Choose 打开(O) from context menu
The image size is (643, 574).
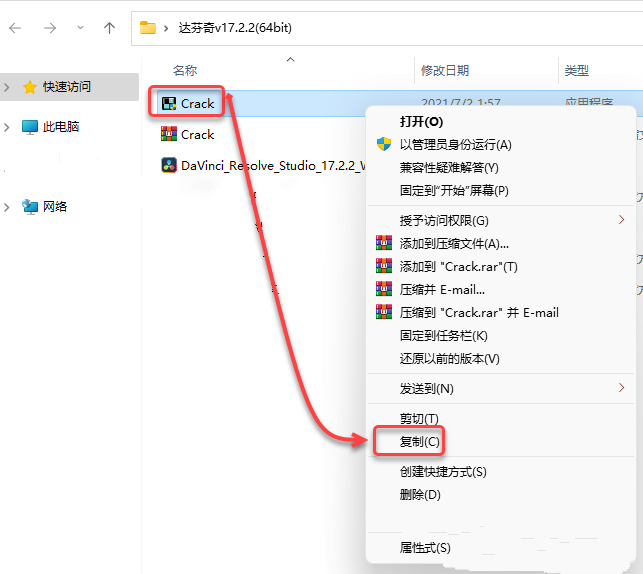pos(422,122)
